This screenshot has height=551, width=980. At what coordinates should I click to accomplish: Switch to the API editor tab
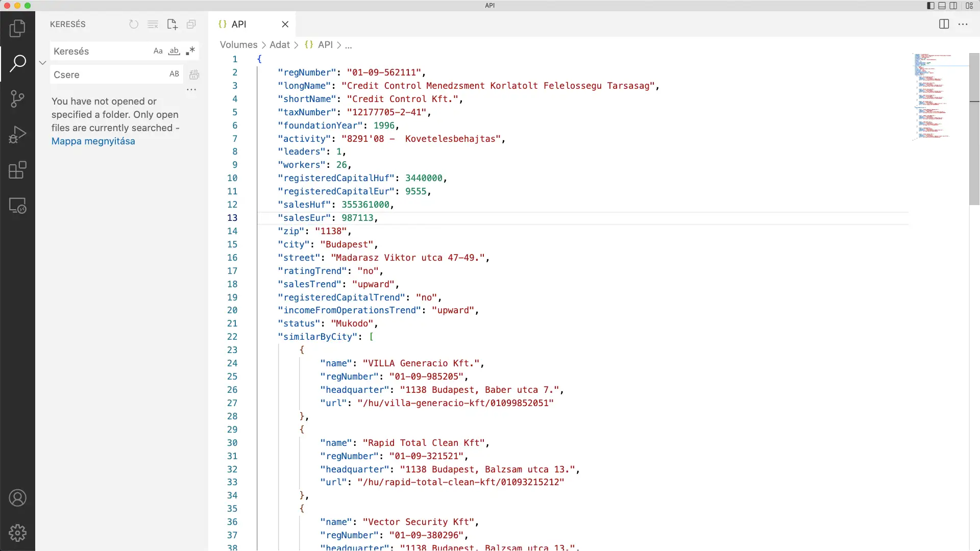tap(240, 24)
